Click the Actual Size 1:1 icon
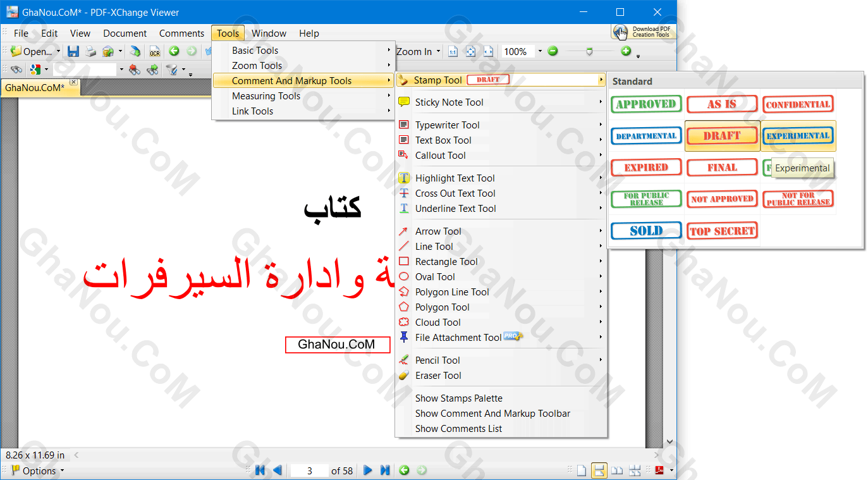Screen dimensions: 868x480 coord(453,51)
